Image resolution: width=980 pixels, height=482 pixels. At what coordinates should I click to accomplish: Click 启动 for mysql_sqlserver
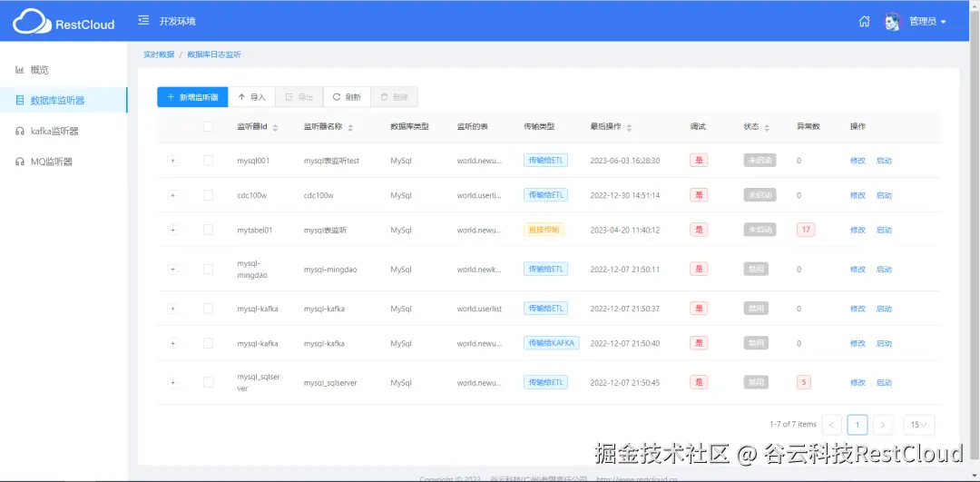click(x=884, y=382)
